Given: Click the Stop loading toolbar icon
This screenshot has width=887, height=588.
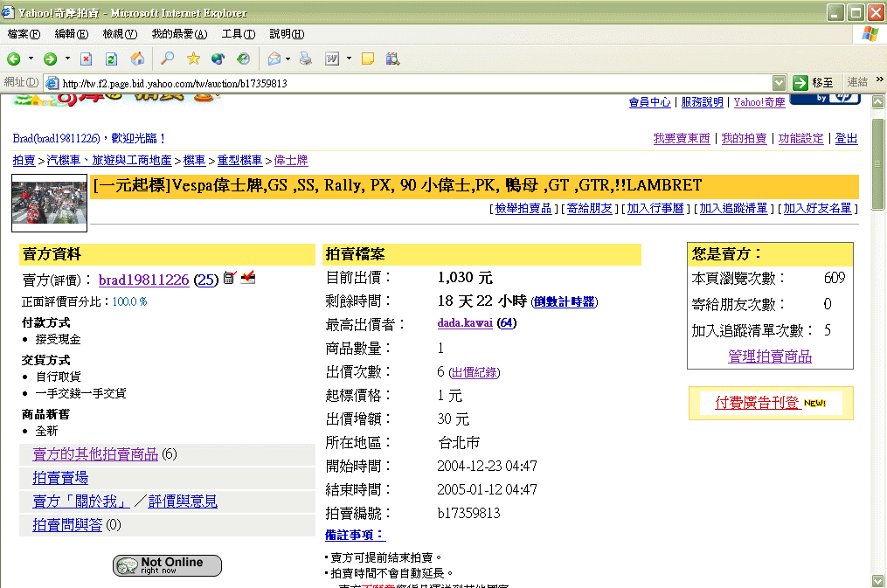Looking at the screenshot, I should pos(87,59).
